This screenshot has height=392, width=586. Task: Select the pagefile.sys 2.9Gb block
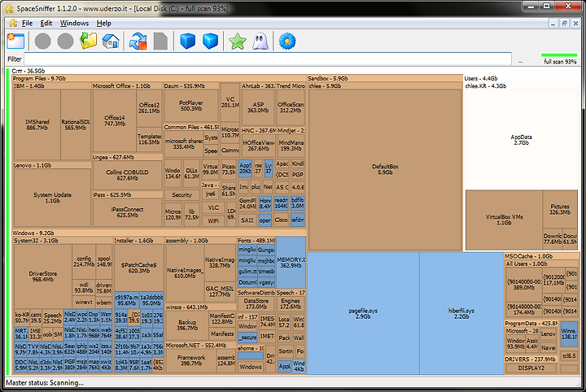pyautogui.click(x=363, y=313)
